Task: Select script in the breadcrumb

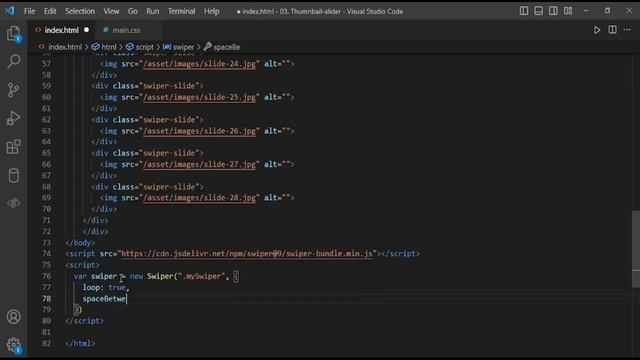Action: click(144, 47)
